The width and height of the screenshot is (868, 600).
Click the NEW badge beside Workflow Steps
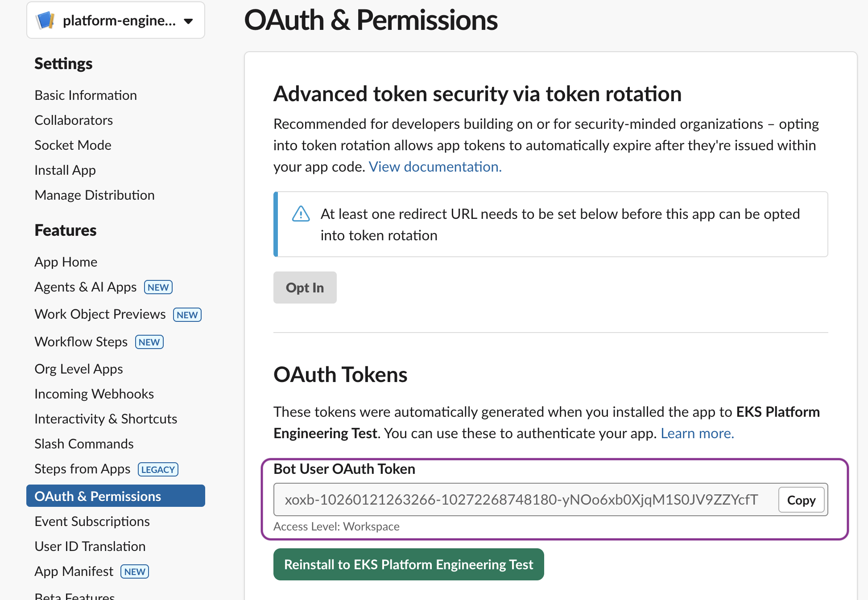(149, 342)
